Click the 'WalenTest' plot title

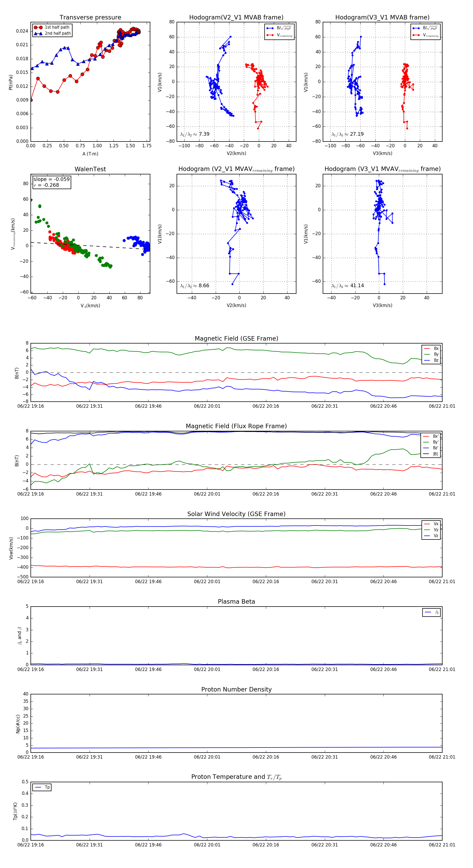[x=90, y=169]
